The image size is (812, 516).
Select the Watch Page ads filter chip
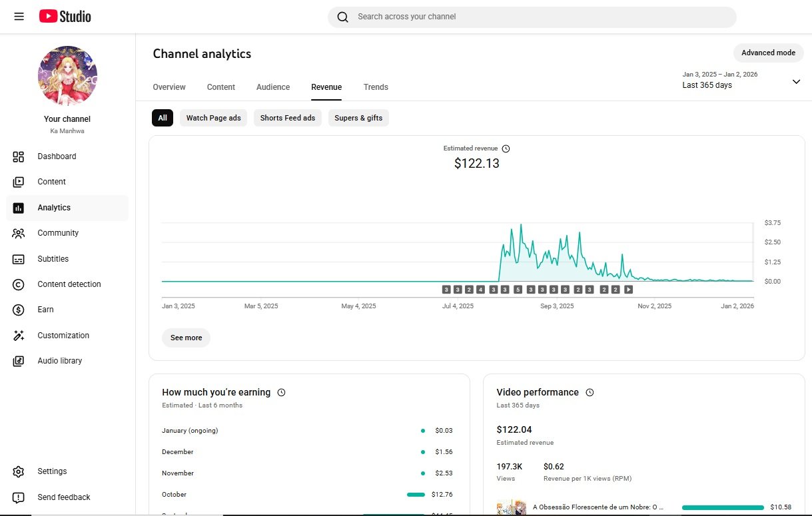coord(213,118)
